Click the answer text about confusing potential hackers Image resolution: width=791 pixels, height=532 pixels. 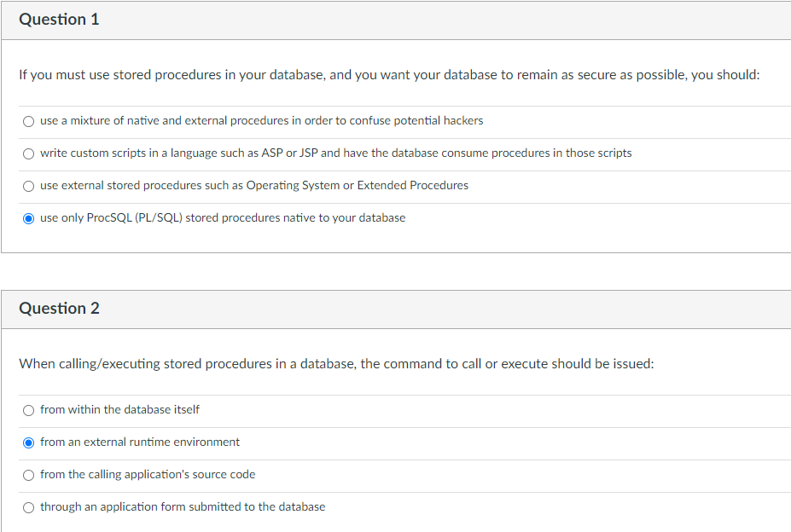[261, 120]
